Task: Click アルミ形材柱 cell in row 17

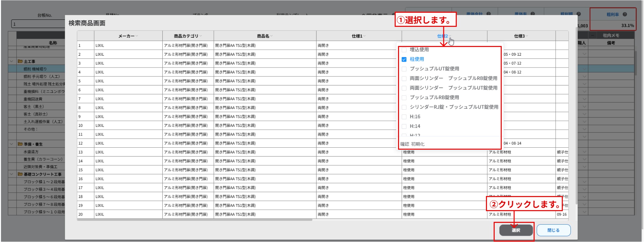Action: pos(521,188)
